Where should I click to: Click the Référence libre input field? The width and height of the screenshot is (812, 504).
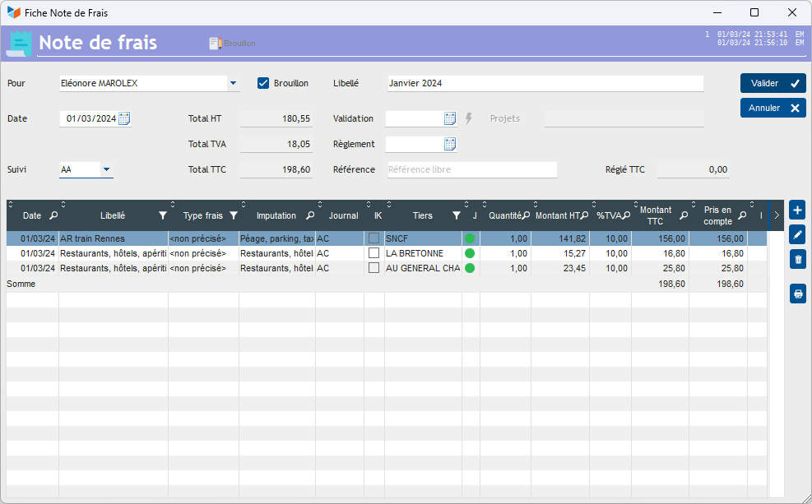(x=471, y=170)
